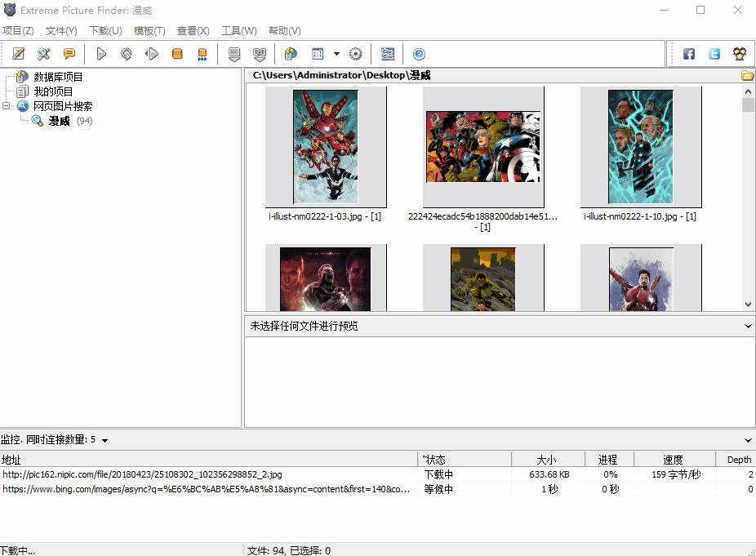The height and width of the screenshot is (556, 756).
Task: Open the 同时连接数量 dropdown arrow
Action: pyautogui.click(x=105, y=440)
